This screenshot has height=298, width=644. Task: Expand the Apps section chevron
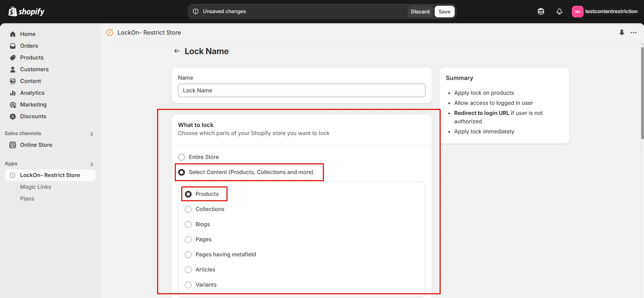[92, 164]
